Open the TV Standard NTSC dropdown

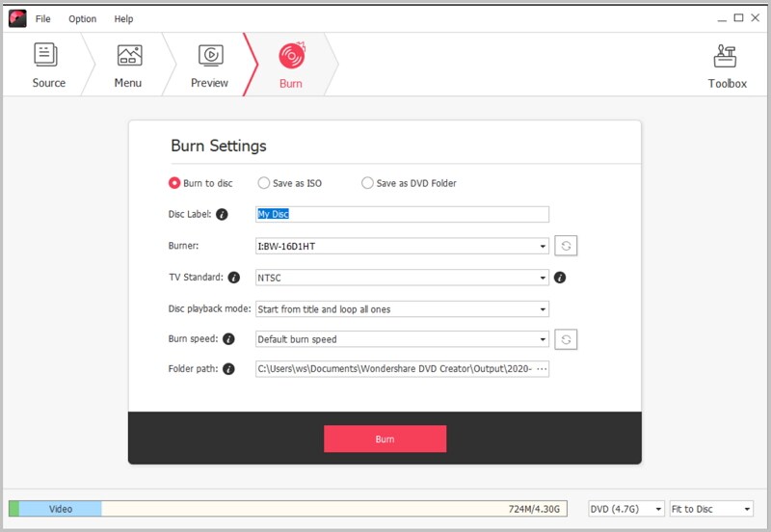(402, 278)
